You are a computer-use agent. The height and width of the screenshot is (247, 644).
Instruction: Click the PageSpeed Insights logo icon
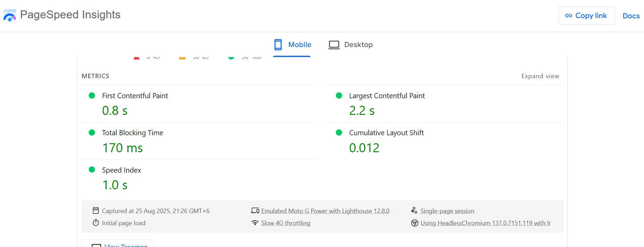(10, 16)
